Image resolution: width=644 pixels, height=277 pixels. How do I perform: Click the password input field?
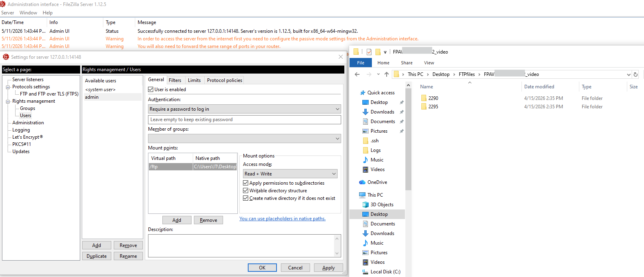(245, 120)
